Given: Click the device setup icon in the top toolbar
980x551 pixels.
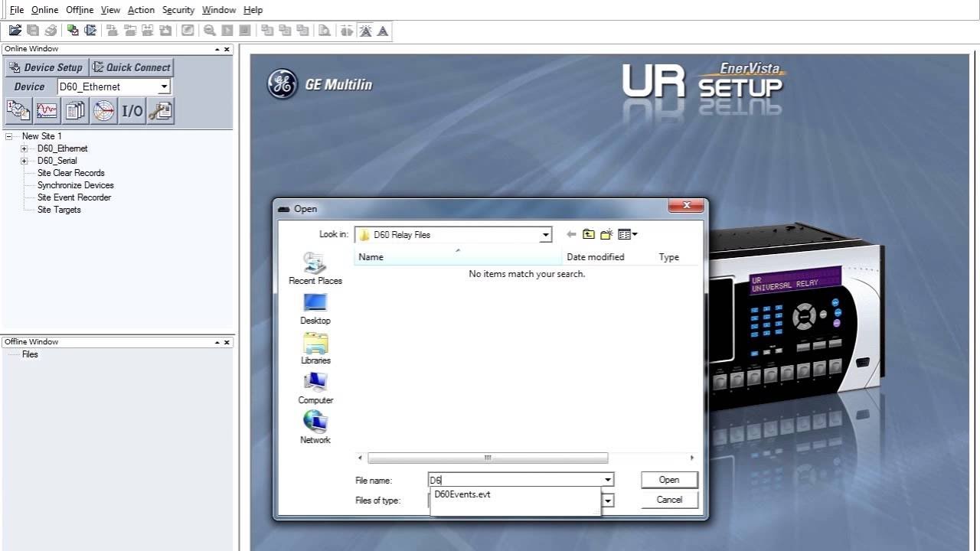Looking at the screenshot, I should [73, 31].
